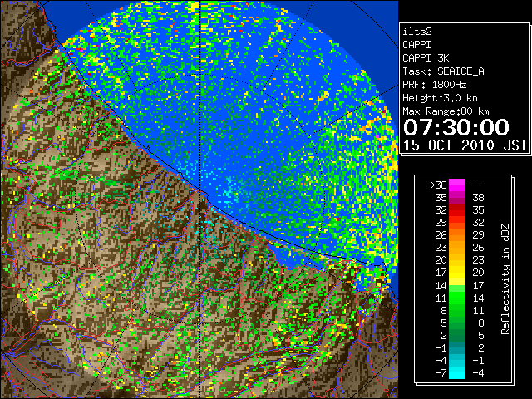Screen dimensions: 532x399
Task: Select the ilts2 site label
Action: (x=417, y=32)
